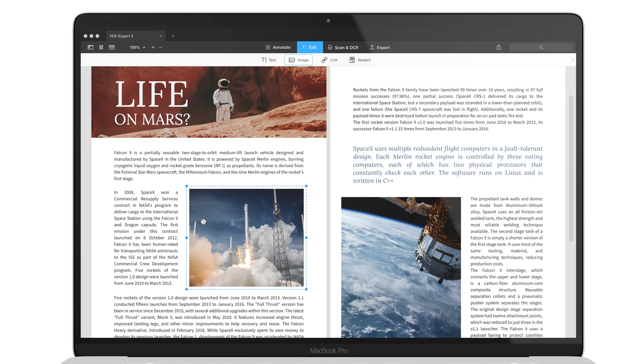Click the left-middle image resize handle
Image resolution: width=635 pixels, height=364 pixels.
187,238
